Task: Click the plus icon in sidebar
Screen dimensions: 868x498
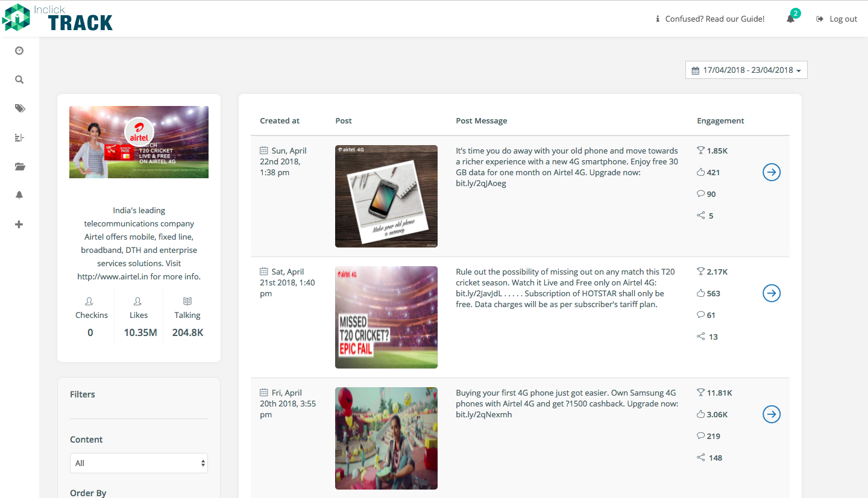Action: 19,224
